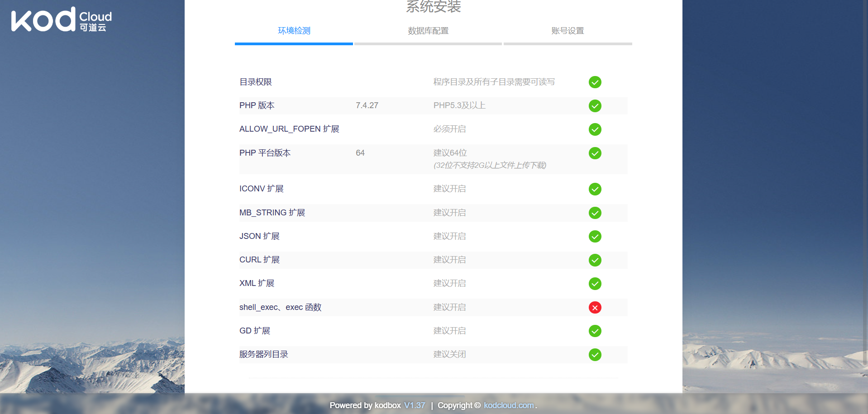This screenshot has width=868, height=414.
Task: Open the kodcloud.com footer link
Action: coord(509,405)
